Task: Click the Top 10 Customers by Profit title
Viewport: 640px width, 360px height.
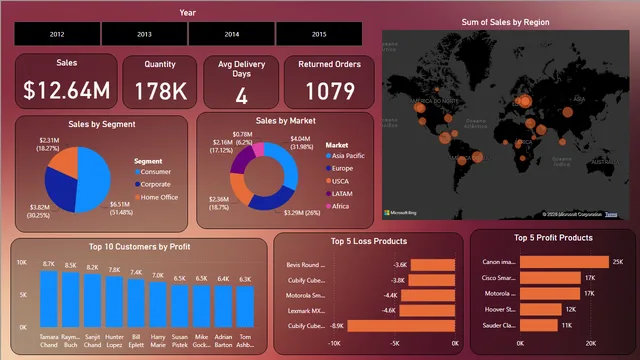Action: click(x=140, y=247)
